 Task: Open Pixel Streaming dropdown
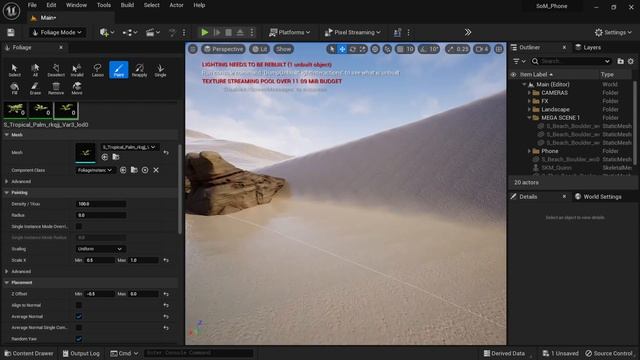[x=352, y=32]
